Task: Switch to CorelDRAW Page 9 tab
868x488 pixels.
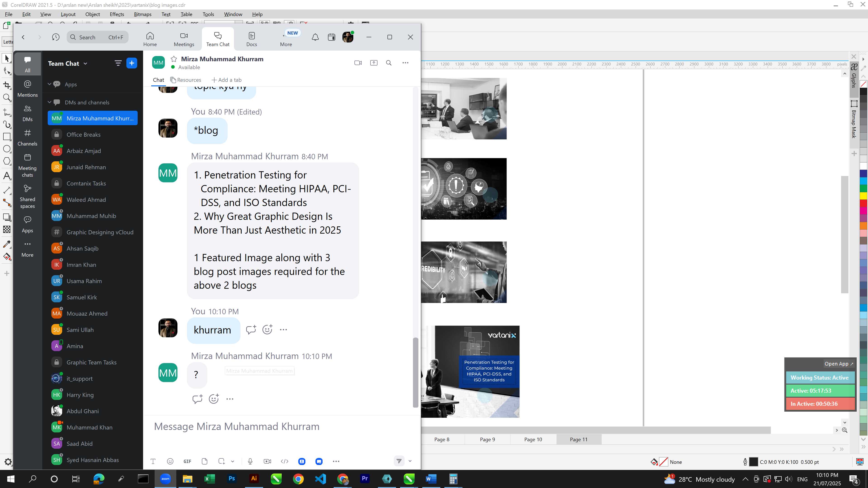Action: click(487, 439)
